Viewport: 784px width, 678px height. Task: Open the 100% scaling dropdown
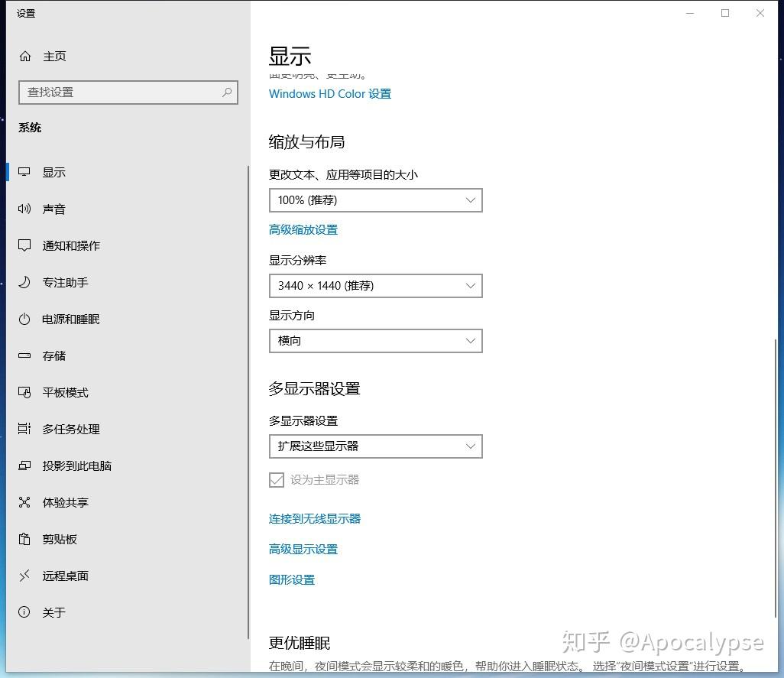click(375, 200)
